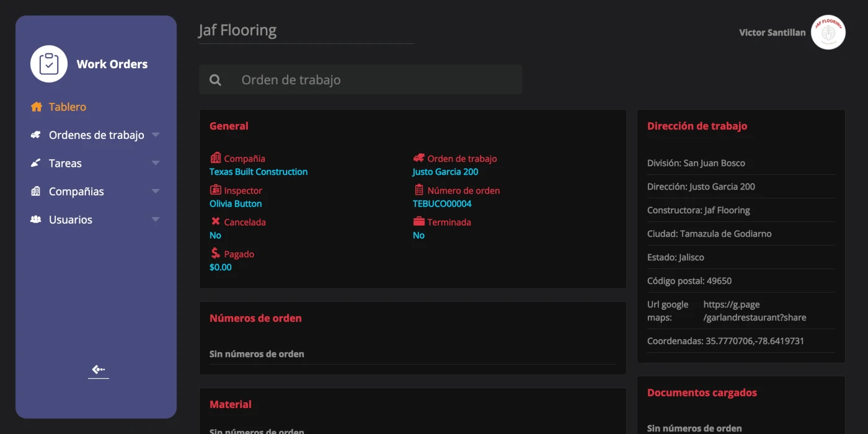Click the Pagado dollar sign icon

click(215, 254)
